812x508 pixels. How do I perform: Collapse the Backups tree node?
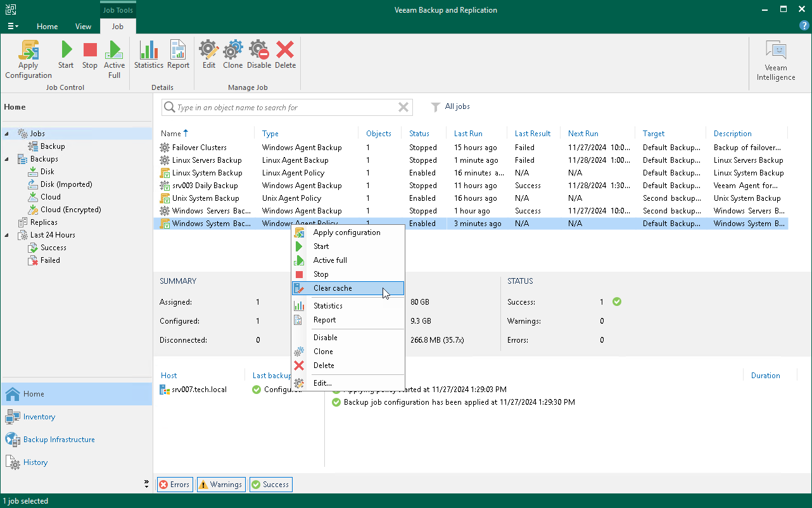8,159
